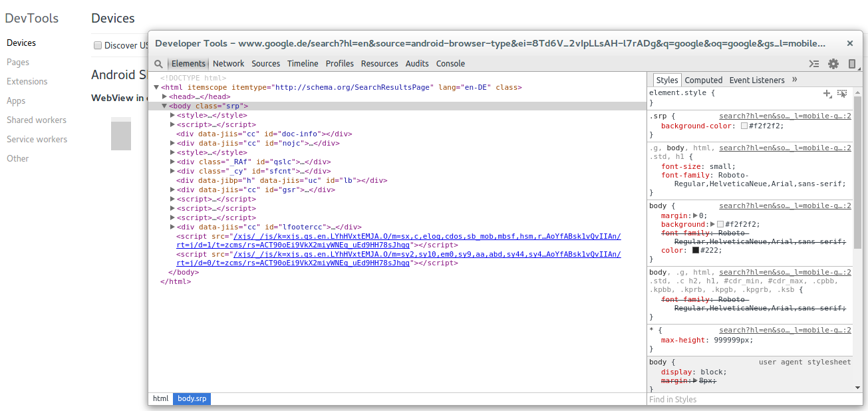Image resolution: width=868 pixels, height=411 pixels.
Task: Select the Computed sidebar tab
Action: pos(704,80)
